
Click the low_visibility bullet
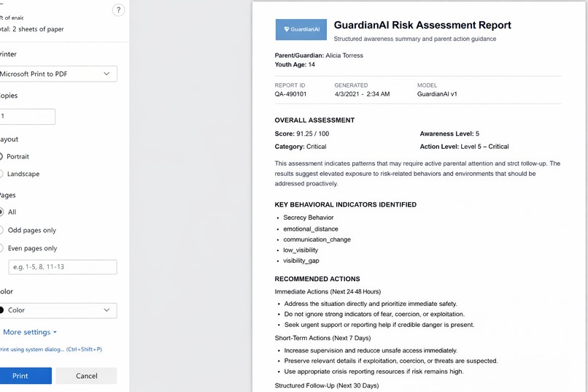point(301,250)
